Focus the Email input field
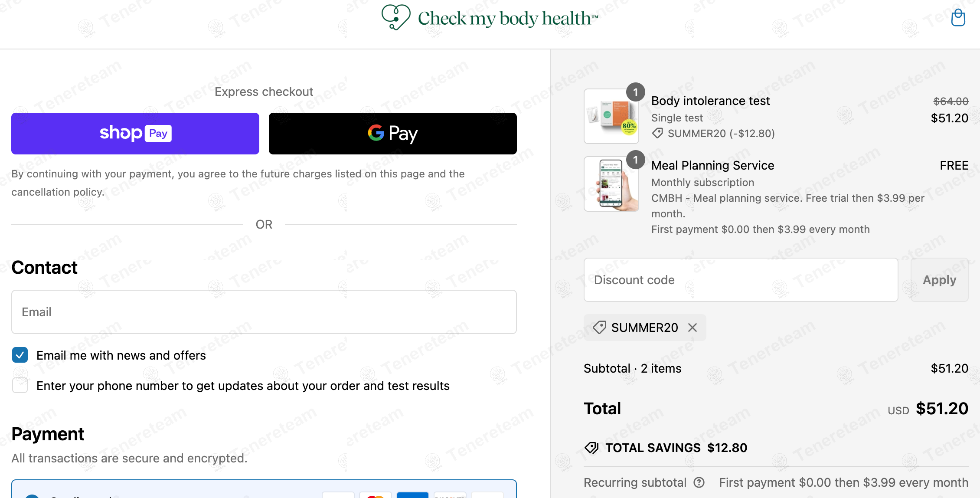This screenshot has height=498, width=980. point(264,312)
